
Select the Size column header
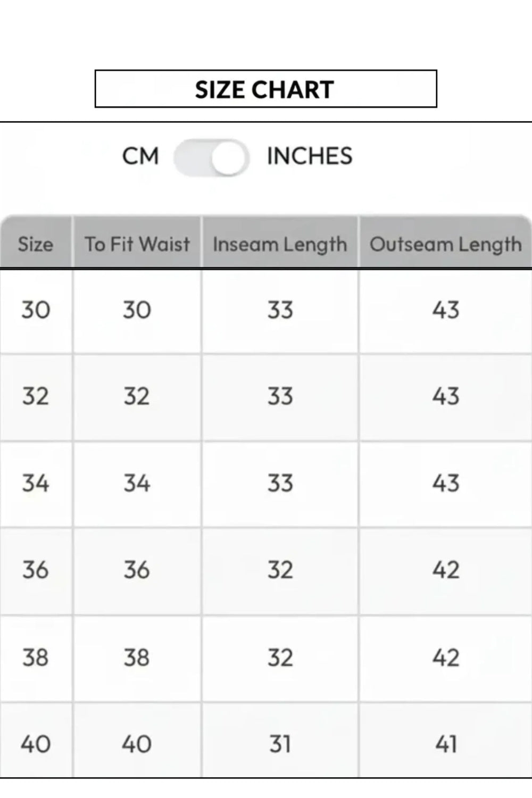tap(36, 244)
